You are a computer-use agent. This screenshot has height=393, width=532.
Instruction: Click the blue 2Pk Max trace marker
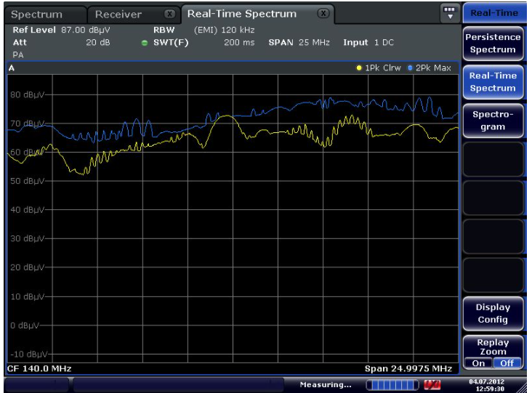tap(410, 68)
